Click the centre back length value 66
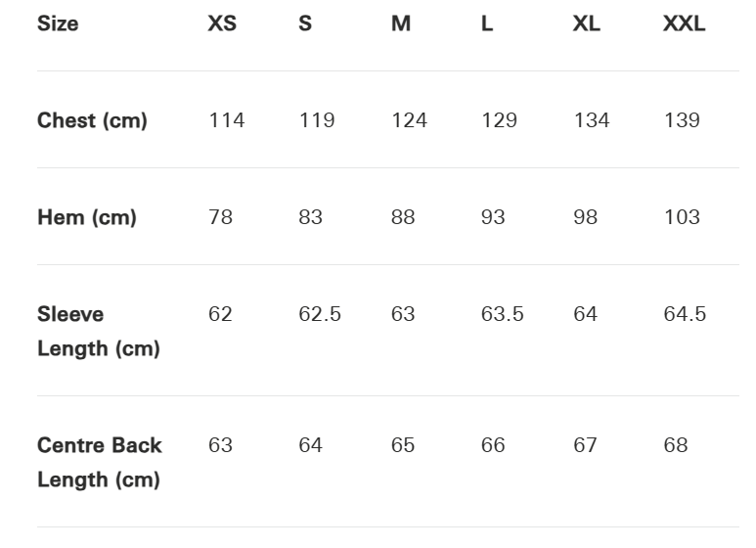 coord(493,445)
